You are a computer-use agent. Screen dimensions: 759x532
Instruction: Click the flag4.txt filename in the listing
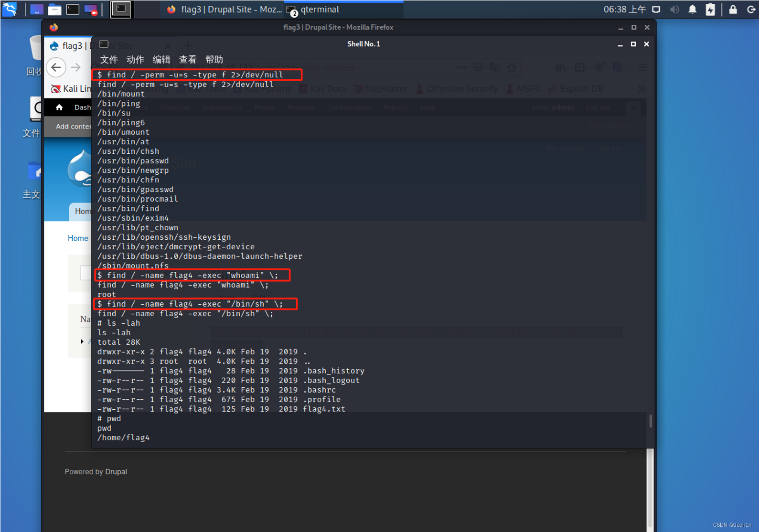point(324,409)
